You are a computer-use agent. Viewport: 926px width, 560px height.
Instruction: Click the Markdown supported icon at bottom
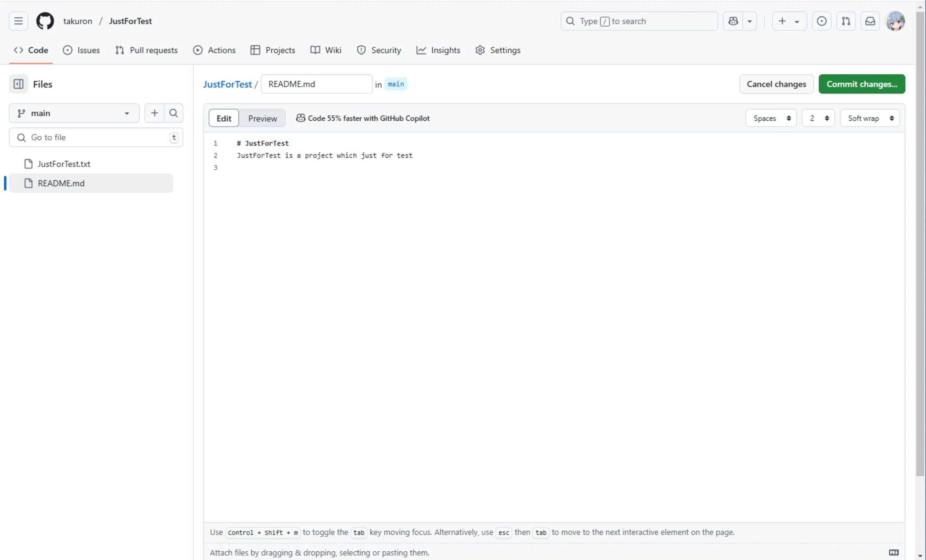click(x=894, y=552)
